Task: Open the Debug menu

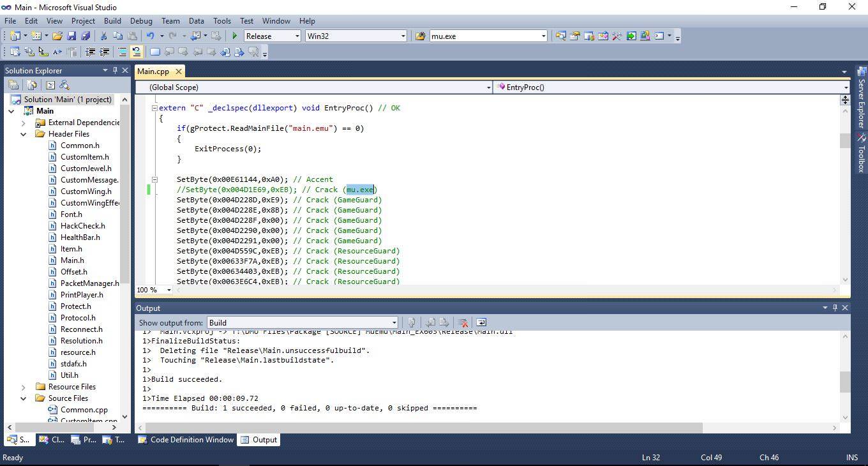Action: click(x=141, y=21)
